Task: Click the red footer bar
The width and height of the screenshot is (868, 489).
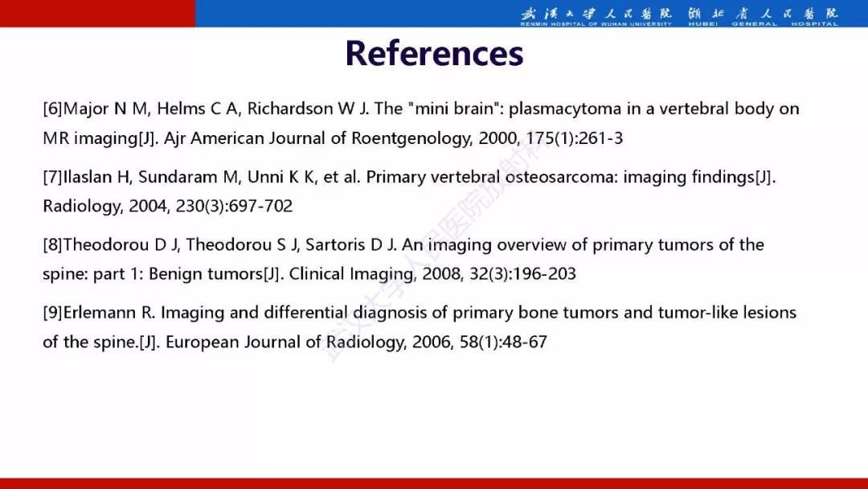Action: 434,483
